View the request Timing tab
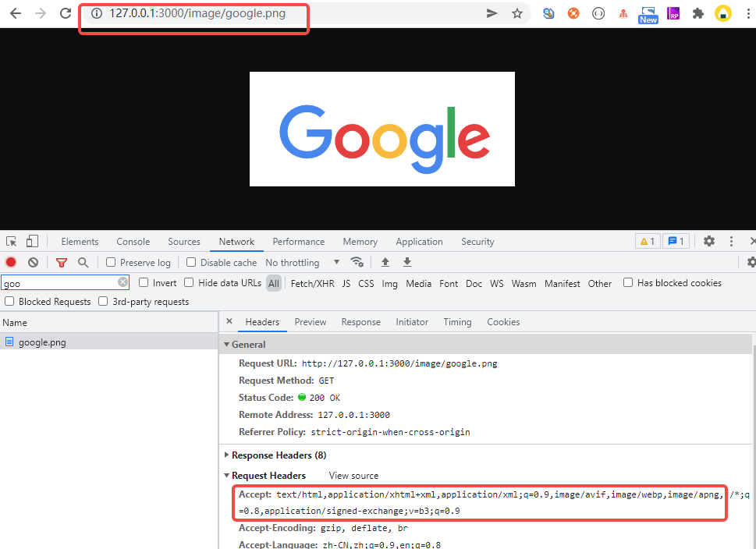This screenshot has height=549, width=756. click(x=457, y=322)
